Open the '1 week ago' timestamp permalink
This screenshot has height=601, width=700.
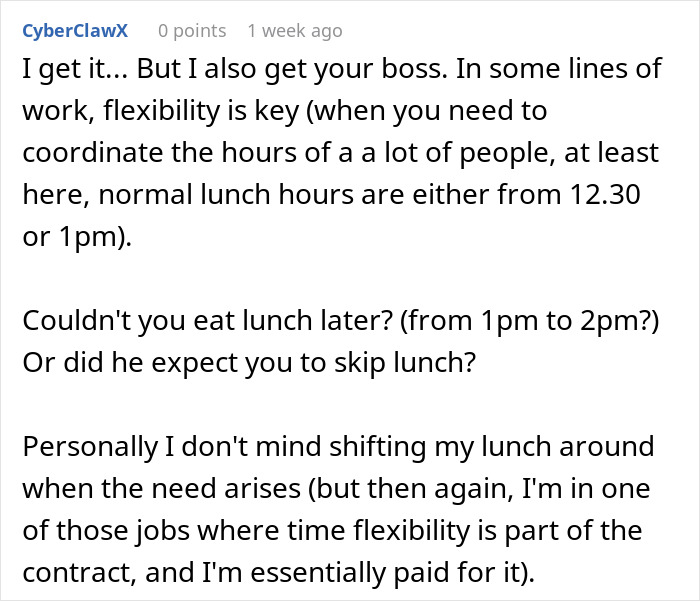295,31
